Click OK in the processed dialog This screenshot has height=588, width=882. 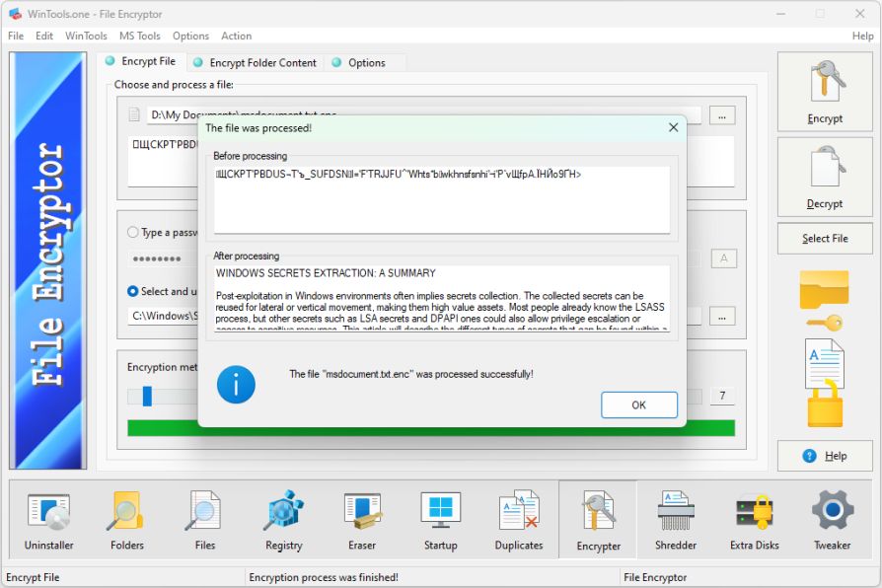click(639, 405)
